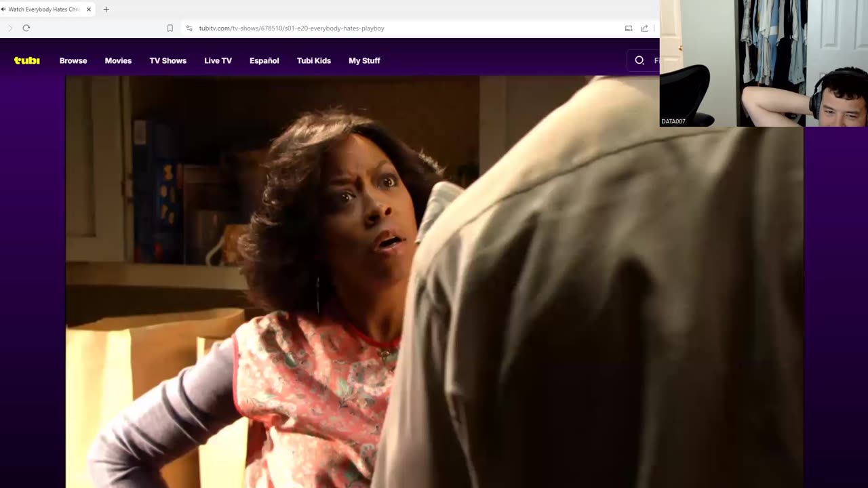
Task: Click the cast/media icon in the address bar
Action: pos(629,28)
